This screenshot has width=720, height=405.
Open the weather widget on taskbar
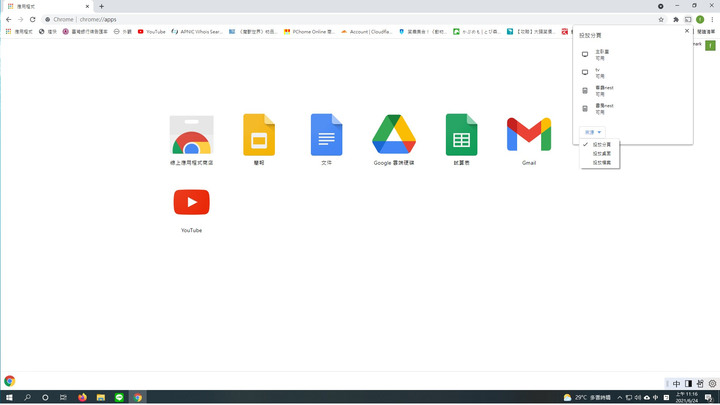[x=587, y=397]
